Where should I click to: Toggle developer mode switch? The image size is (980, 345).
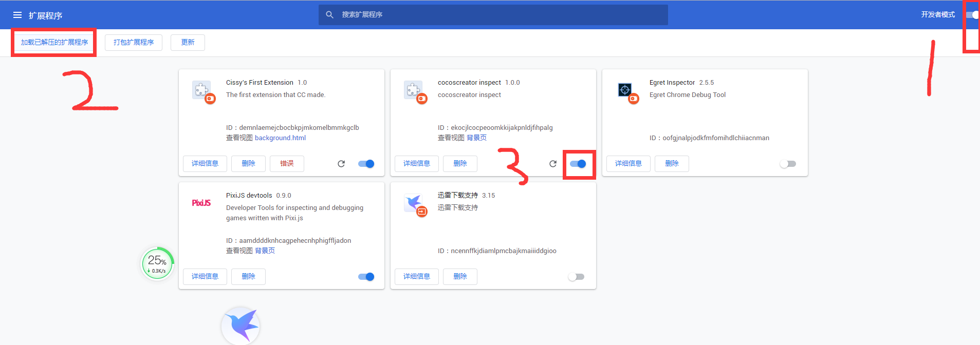(972, 15)
